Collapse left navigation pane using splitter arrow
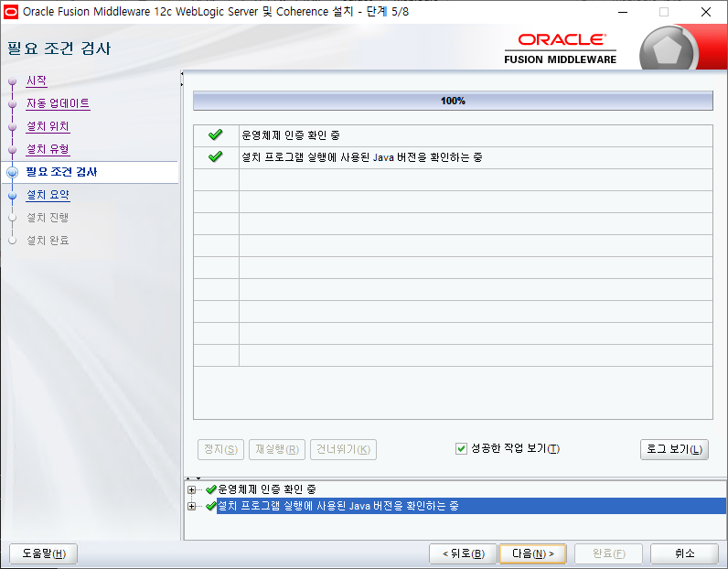Viewport: 728px width, 569px height. (182, 74)
